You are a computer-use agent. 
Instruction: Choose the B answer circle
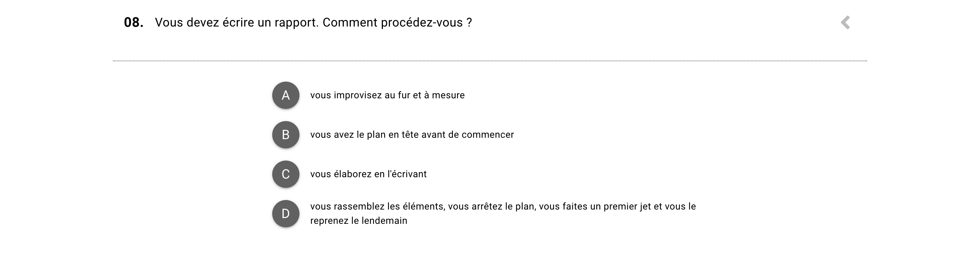tap(286, 135)
